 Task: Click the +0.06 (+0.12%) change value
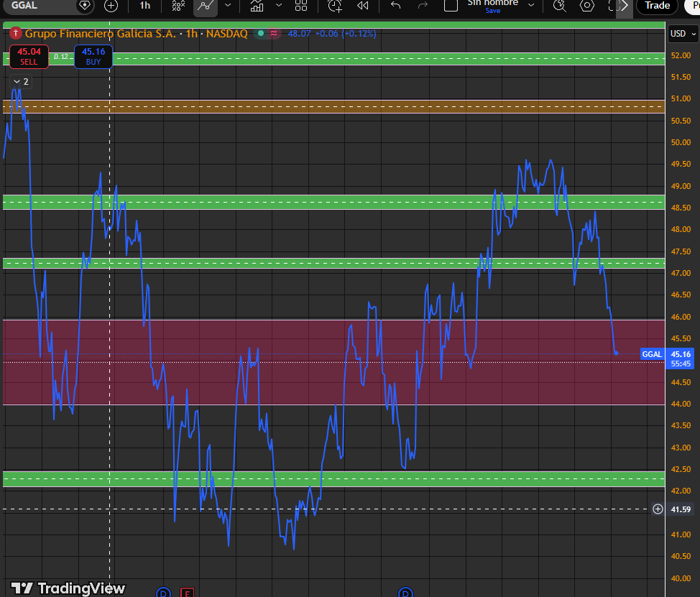pos(346,34)
